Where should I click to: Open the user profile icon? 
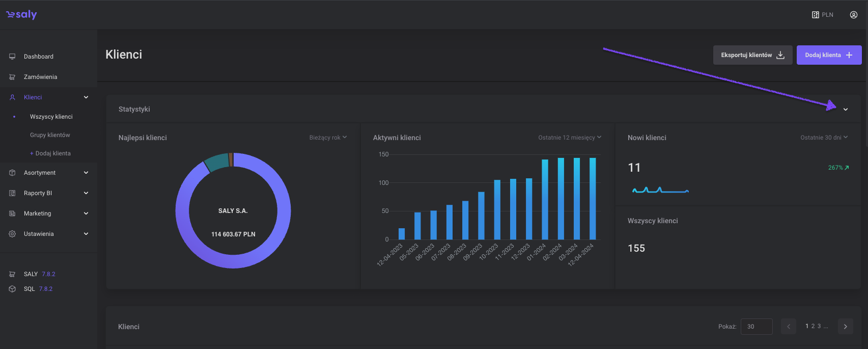[854, 15]
